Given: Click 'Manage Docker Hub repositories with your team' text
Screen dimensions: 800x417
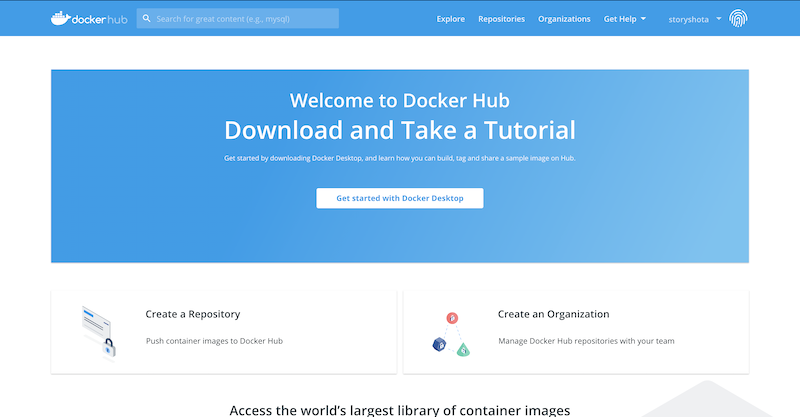Looking at the screenshot, I should click(x=586, y=341).
